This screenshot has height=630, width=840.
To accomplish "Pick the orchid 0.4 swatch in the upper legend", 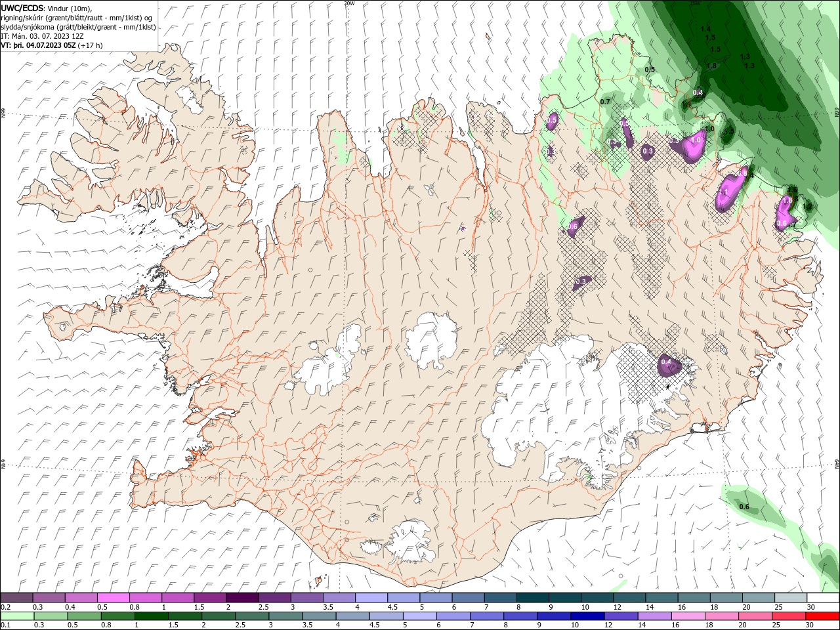I will (x=81, y=598).
